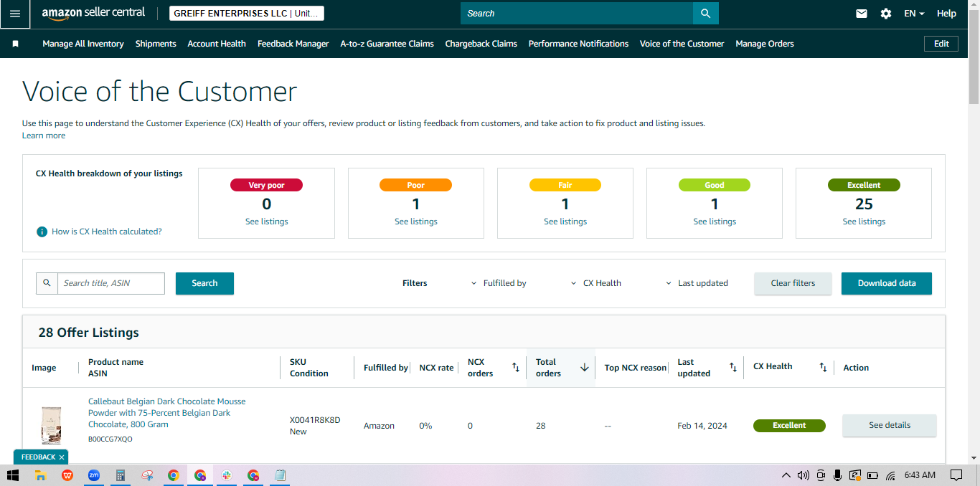Open A-to-z Guarantee Claims

click(387, 44)
